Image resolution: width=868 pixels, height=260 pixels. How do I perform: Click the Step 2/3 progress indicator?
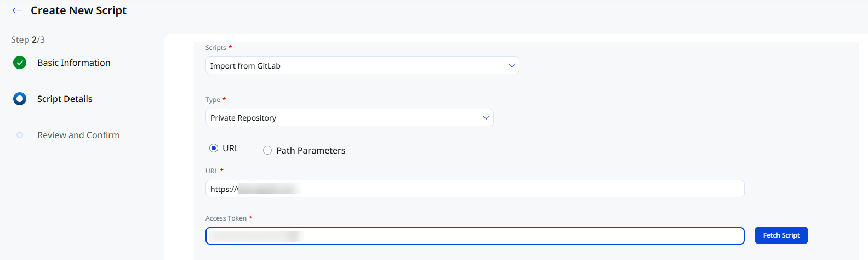(28, 39)
